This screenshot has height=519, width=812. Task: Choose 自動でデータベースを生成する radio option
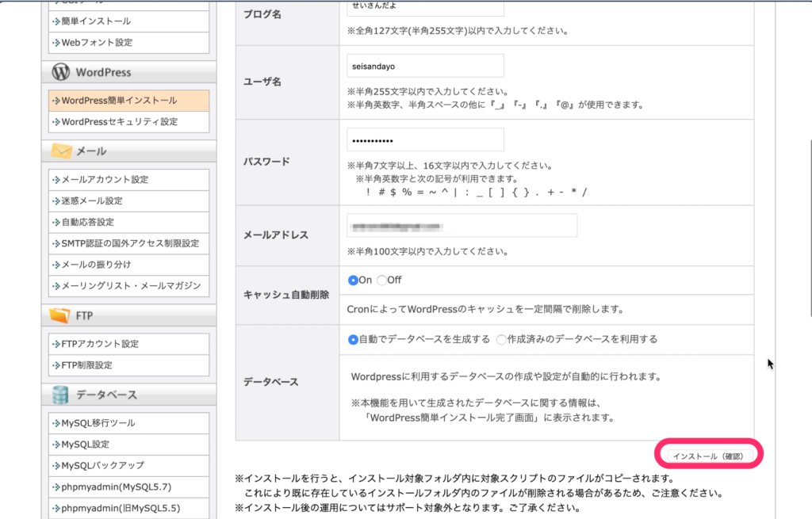point(354,339)
